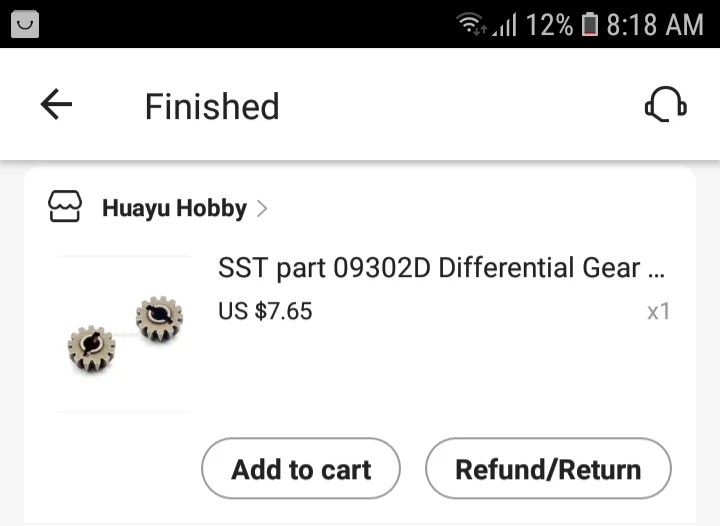The image size is (720, 526).
Task: Tap the Finished page title
Action: (x=212, y=106)
